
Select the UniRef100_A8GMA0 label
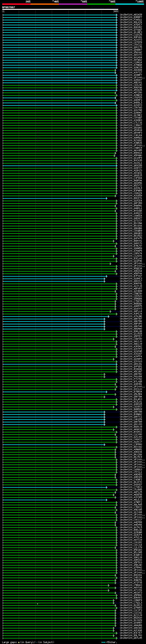point(131,329)
